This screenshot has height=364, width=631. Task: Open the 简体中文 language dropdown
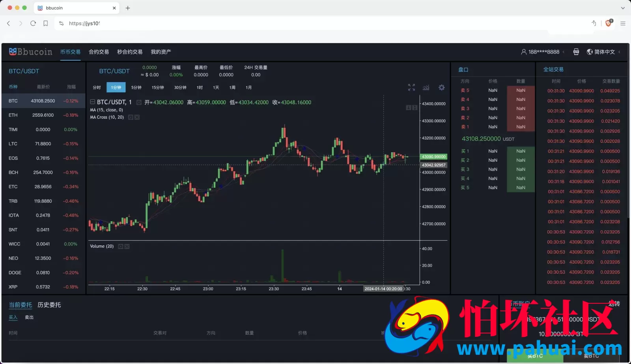604,52
